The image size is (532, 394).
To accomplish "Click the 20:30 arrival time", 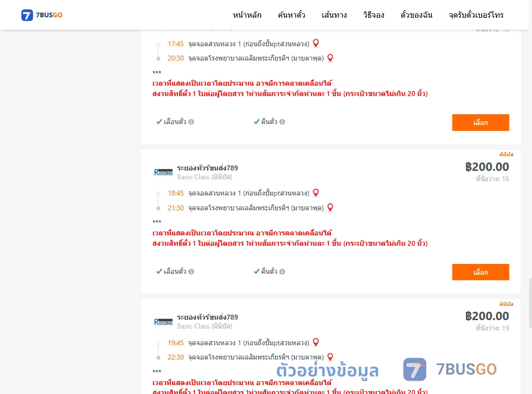I will point(176,59).
